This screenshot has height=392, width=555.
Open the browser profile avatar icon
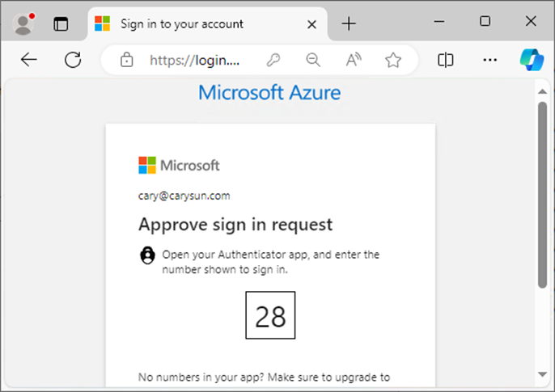[23, 24]
